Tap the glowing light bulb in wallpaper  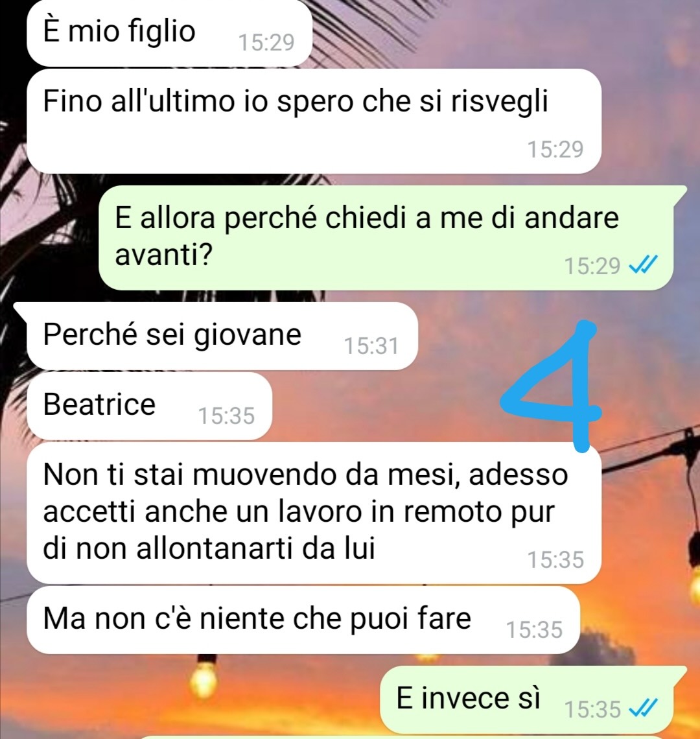click(x=204, y=677)
